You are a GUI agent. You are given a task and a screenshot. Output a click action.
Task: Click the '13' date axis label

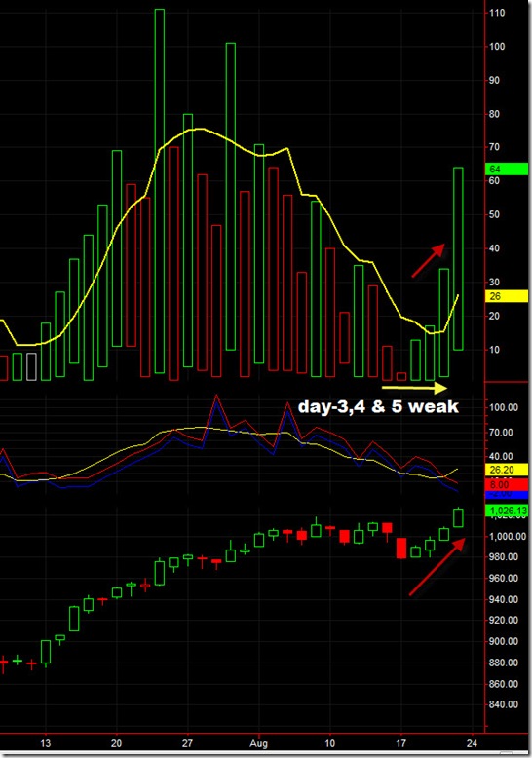pos(46,743)
